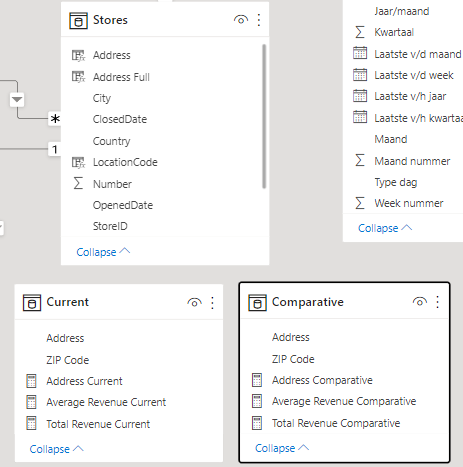Screen dimensions: 463x467
Task: Click sigma icon beside Week nummer
Action: tap(360, 203)
